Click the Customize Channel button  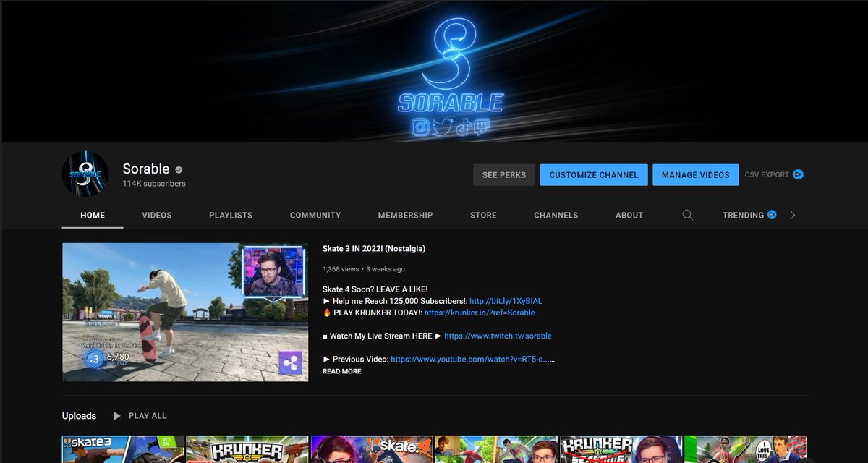[594, 174]
